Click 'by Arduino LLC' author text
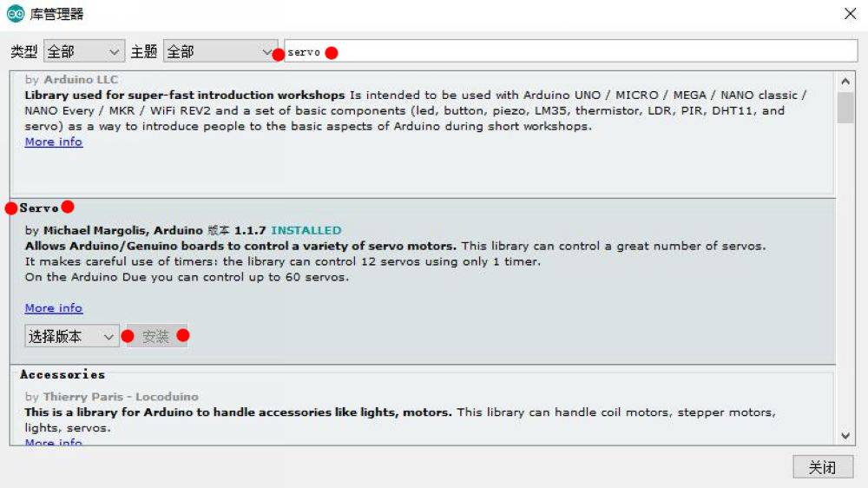 71,80
